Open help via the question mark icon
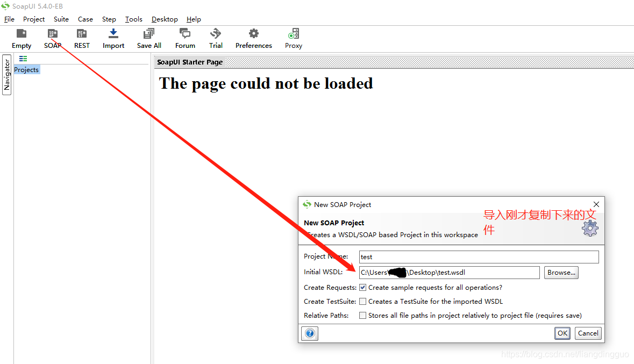 click(310, 333)
